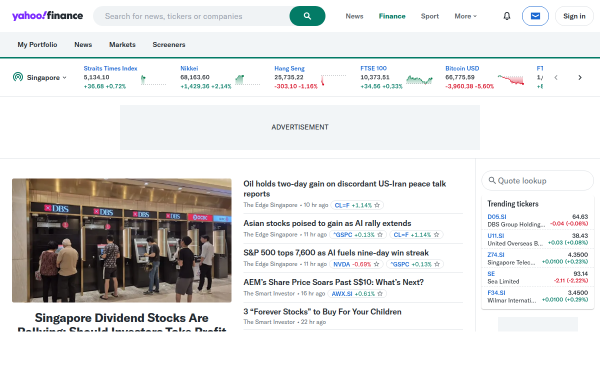
Task: Click the ADVERTISEMENT banner
Action: (300, 127)
